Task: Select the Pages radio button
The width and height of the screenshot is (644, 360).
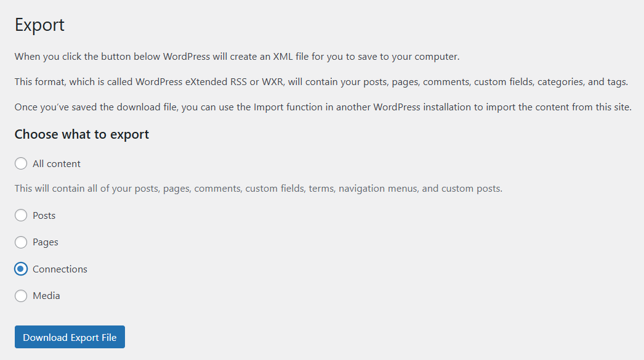Action: (20, 242)
